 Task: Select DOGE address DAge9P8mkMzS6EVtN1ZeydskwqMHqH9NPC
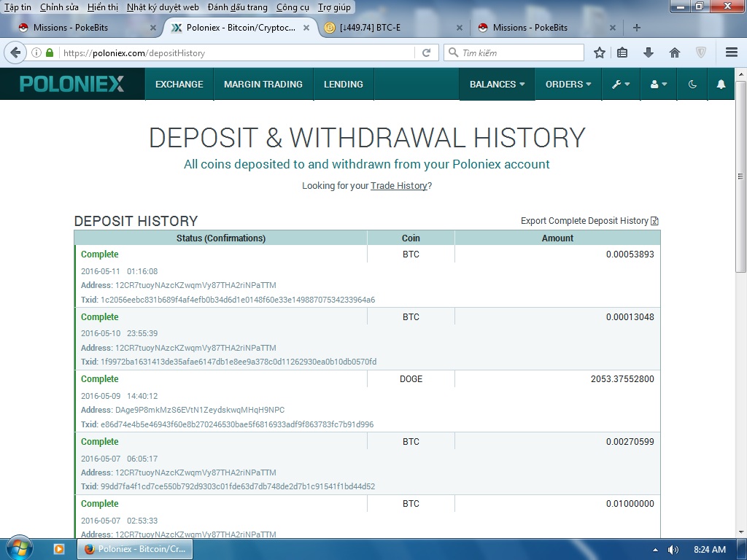pos(200,410)
